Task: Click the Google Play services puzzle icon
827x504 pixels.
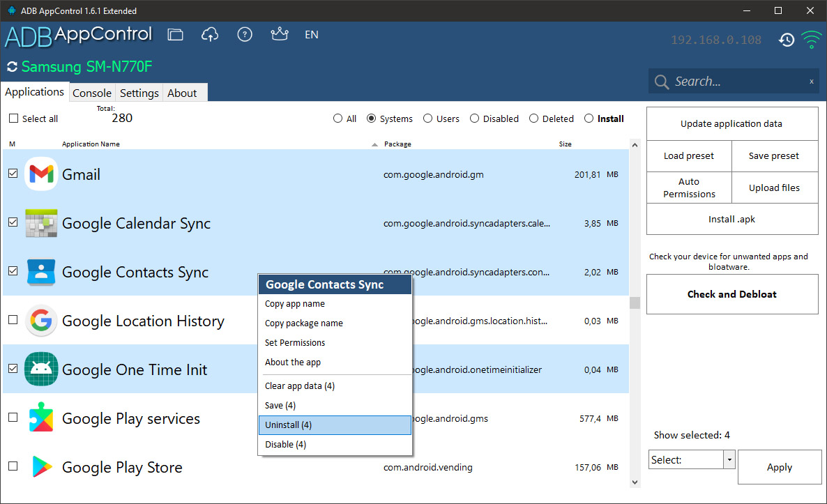Action: (41, 418)
